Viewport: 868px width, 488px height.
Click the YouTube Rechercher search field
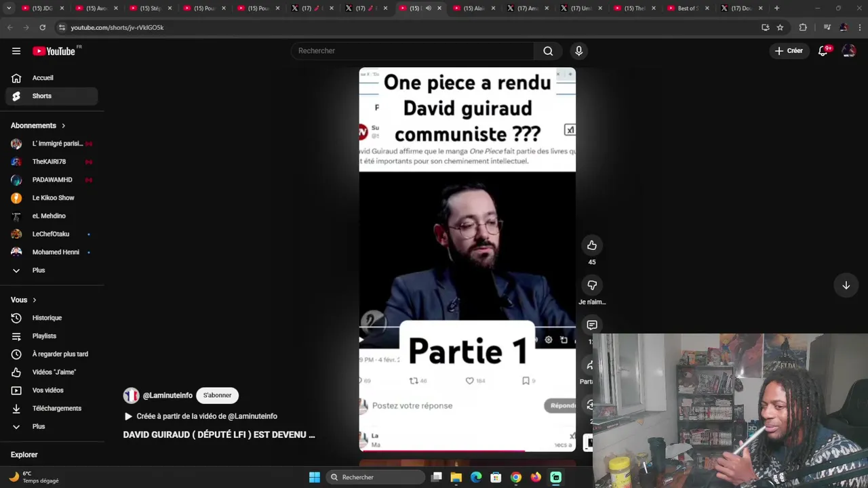point(413,51)
